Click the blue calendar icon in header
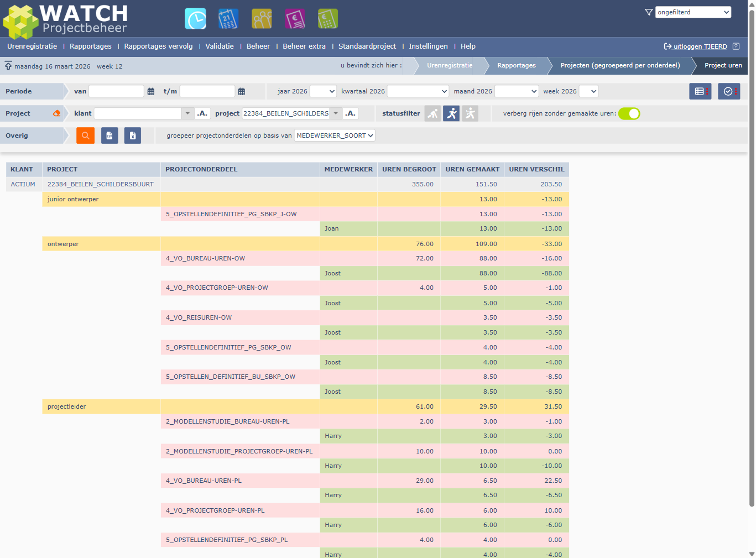This screenshot has height=558, width=756. 228,19
